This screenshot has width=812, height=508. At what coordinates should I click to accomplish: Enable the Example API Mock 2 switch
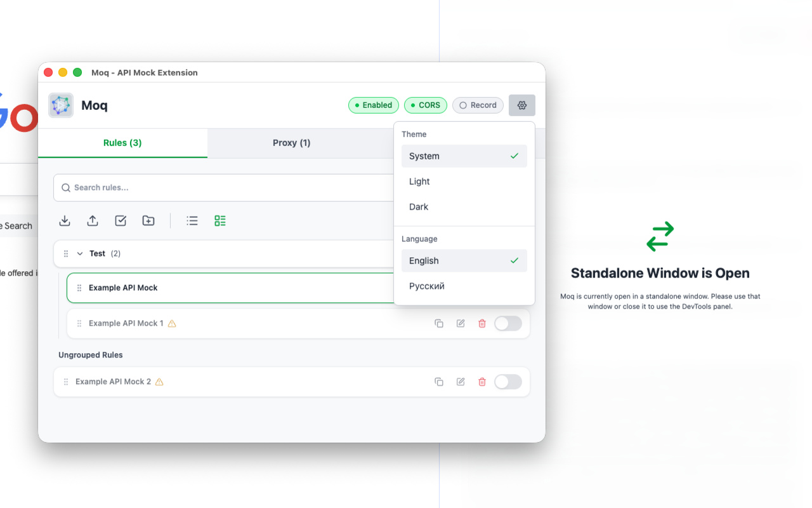point(508,382)
